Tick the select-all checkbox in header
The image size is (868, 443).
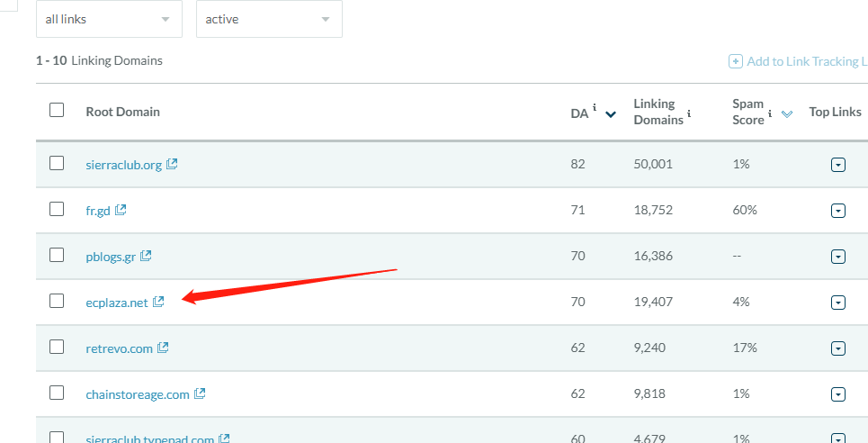tap(57, 110)
